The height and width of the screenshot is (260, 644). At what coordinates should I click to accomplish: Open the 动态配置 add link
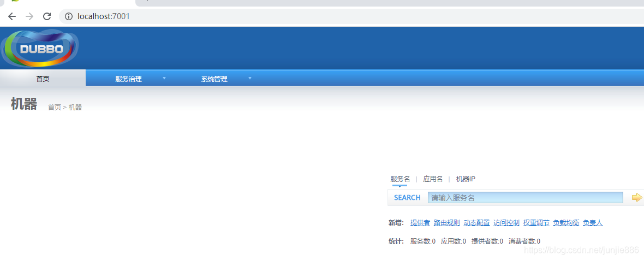point(476,223)
